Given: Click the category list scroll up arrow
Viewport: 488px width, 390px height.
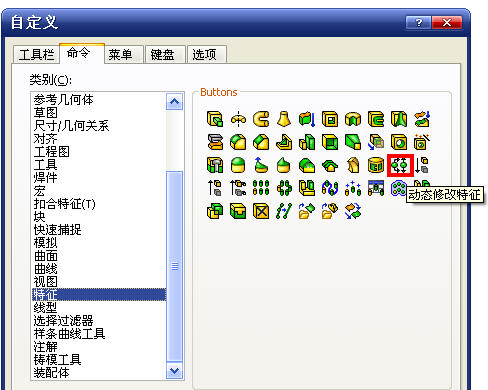Looking at the screenshot, I should 175,102.
